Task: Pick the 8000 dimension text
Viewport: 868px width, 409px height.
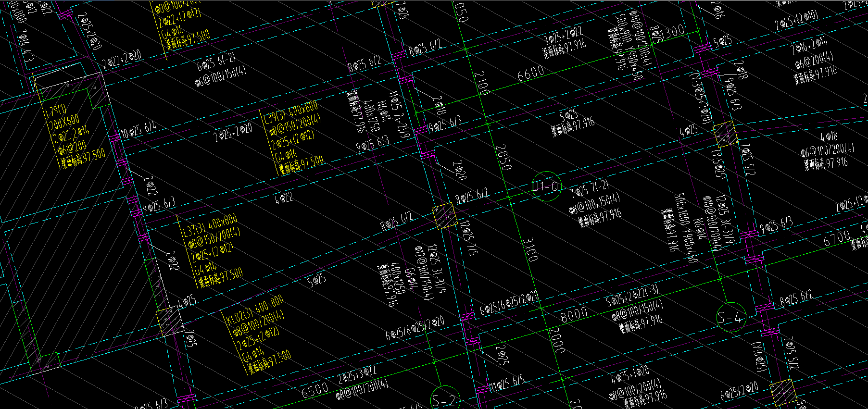Action: click(x=574, y=315)
